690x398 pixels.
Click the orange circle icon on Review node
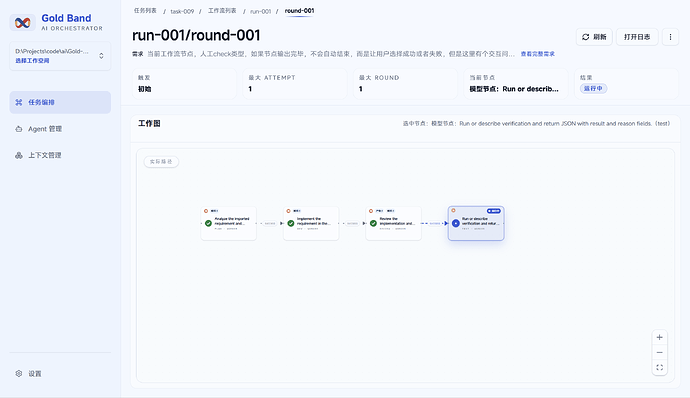[371, 211]
